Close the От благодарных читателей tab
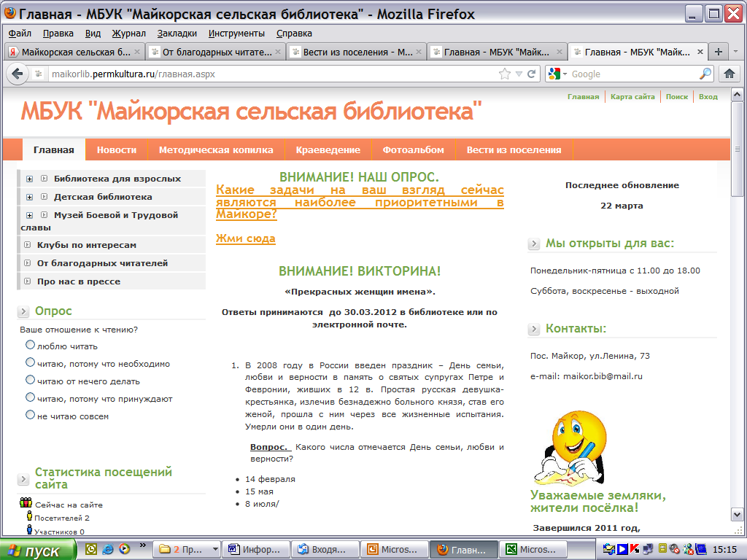The image size is (747, 560). [278, 52]
